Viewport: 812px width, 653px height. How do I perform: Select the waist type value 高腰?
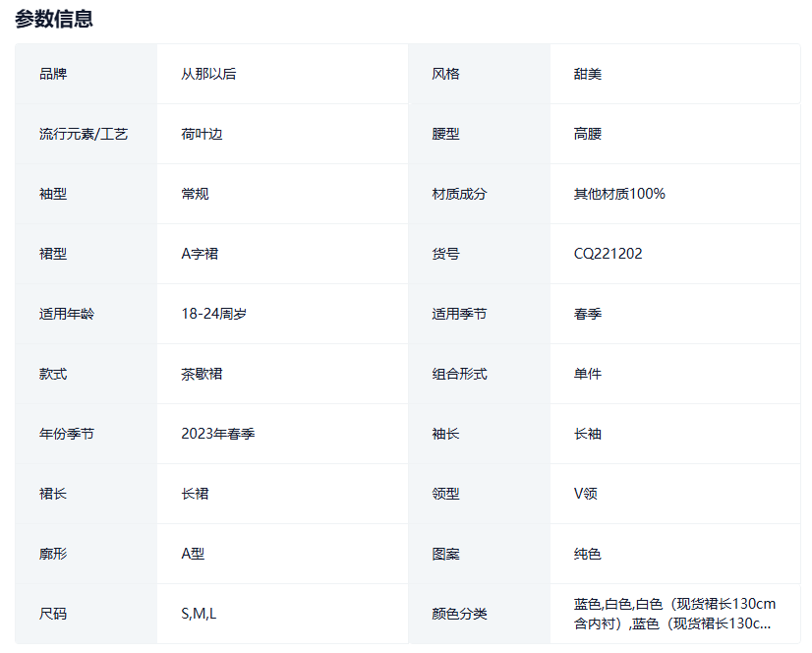588,134
